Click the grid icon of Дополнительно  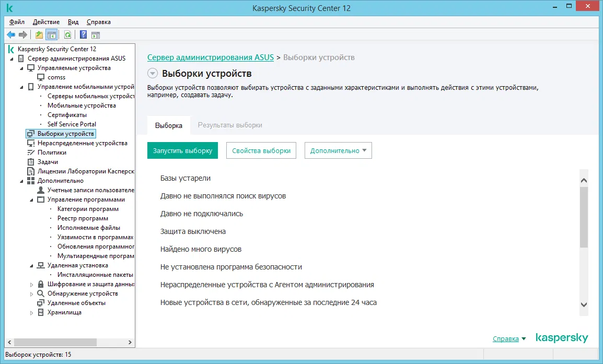point(31,181)
